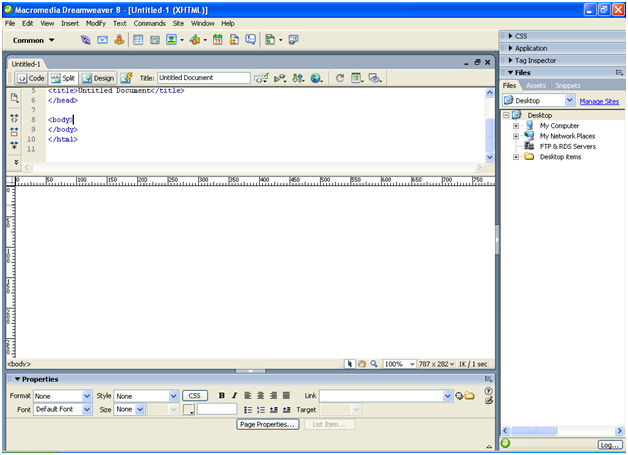This screenshot has width=628, height=455.
Task: Click the Manage Sites link
Action: click(599, 101)
